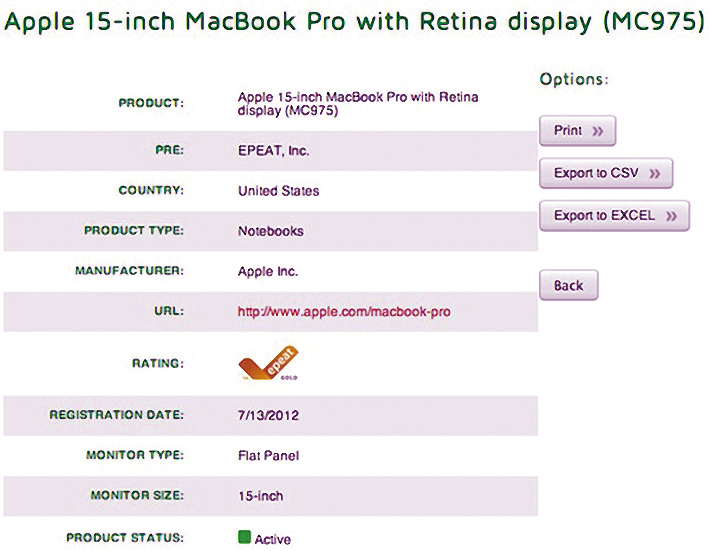Click the 'Active' product status text
This screenshot has width=709, height=551.
coord(273,539)
